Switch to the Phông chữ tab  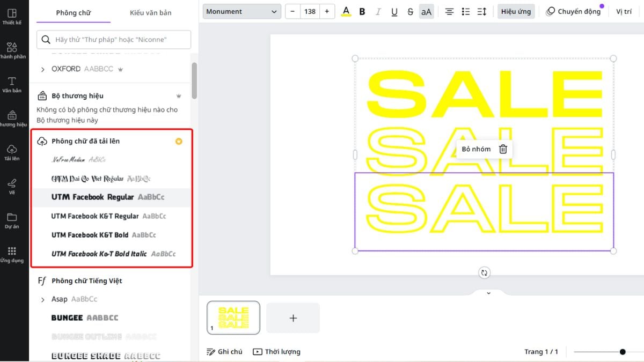point(74,13)
